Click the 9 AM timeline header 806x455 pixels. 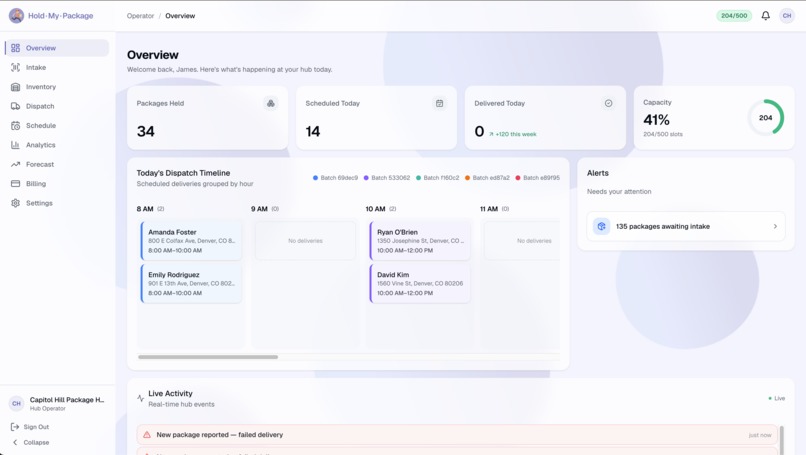pyautogui.click(x=265, y=209)
